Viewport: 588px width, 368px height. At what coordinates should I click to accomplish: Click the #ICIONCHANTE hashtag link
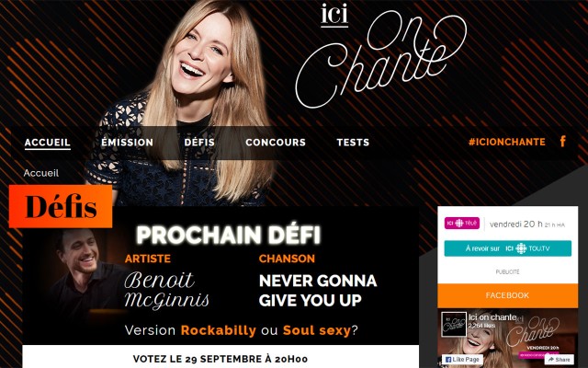coord(506,142)
